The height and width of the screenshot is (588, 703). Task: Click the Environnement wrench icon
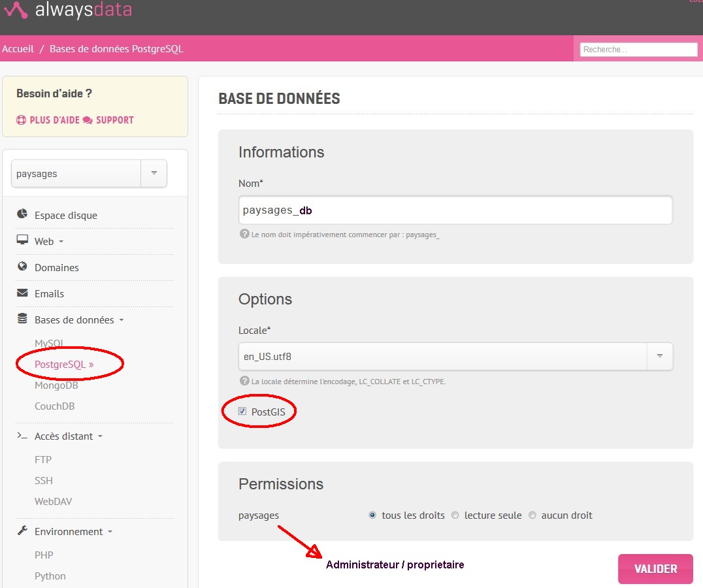point(22,531)
